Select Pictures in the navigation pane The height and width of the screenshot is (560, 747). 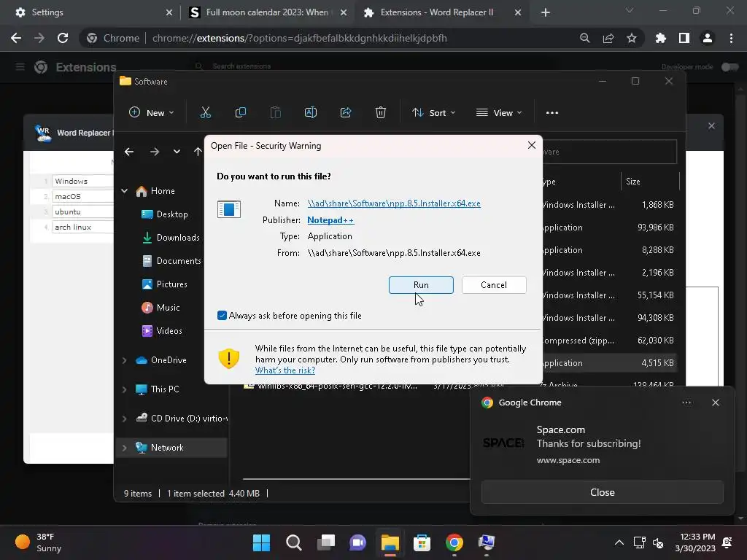point(166,284)
